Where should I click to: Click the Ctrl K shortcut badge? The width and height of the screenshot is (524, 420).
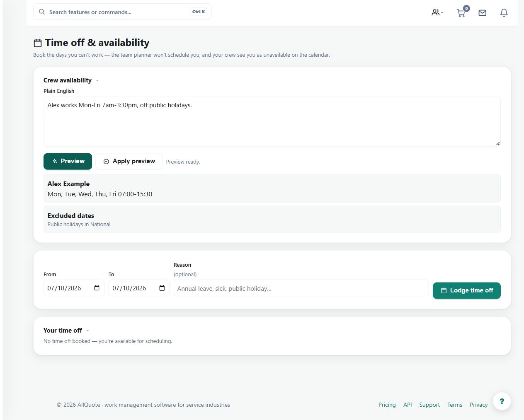point(199,12)
